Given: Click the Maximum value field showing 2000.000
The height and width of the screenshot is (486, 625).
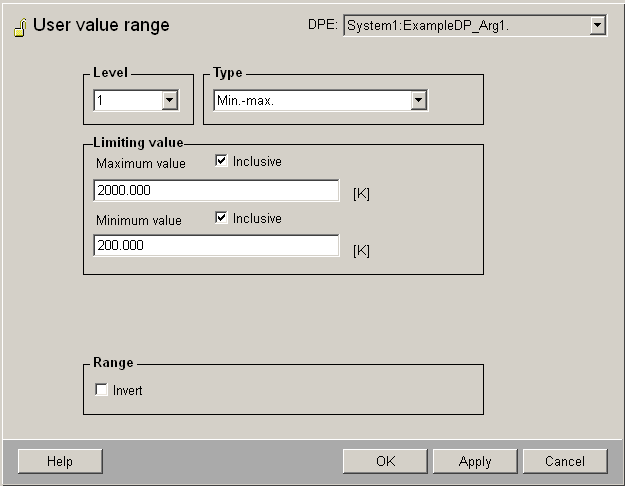Looking at the screenshot, I should [216, 190].
